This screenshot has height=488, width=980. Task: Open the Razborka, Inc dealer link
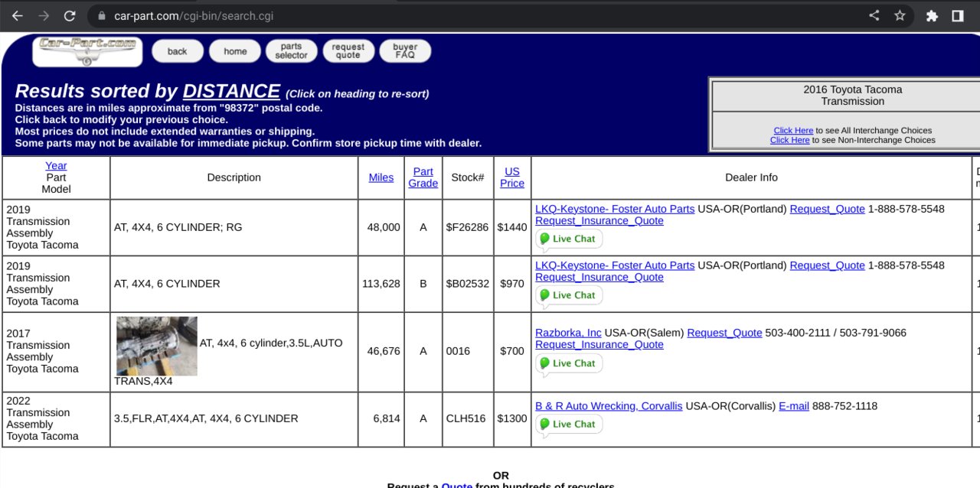pos(568,333)
